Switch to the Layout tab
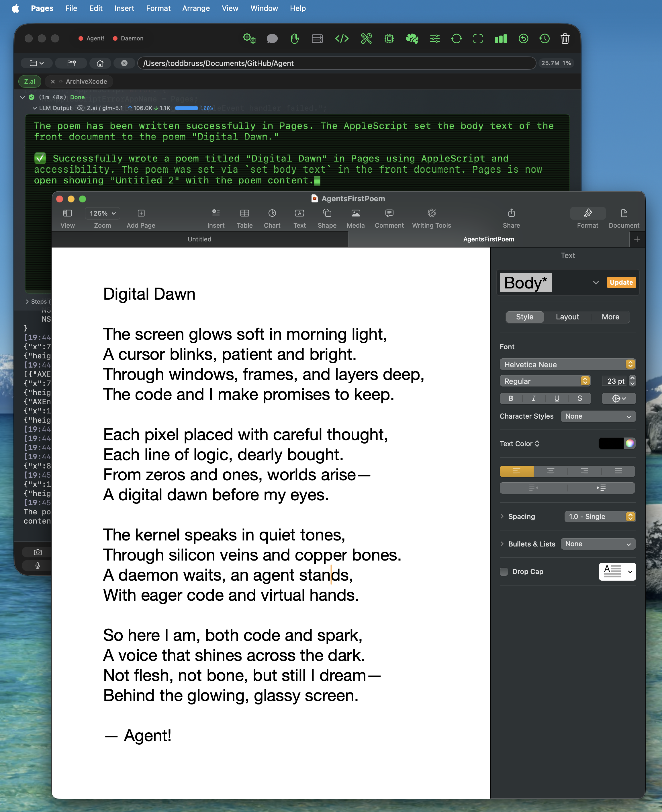The image size is (662, 812). [x=567, y=317]
